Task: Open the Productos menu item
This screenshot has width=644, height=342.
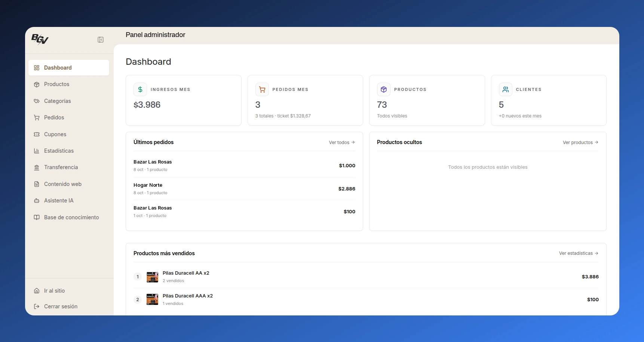Action: tap(69, 84)
